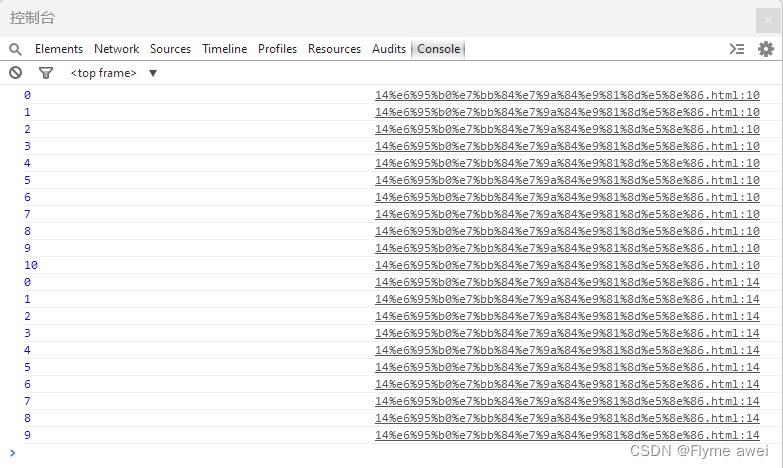The width and height of the screenshot is (783, 468).
Task: Select logged value 0 on the html:14 row
Action: [x=27, y=282]
